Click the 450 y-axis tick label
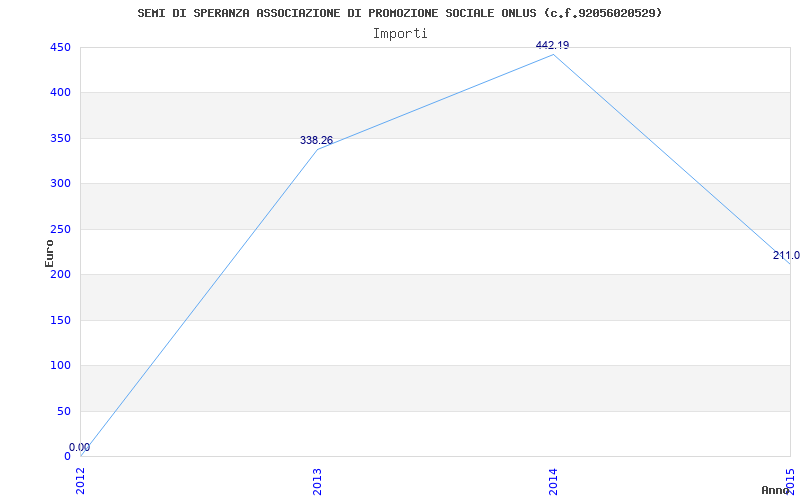 tap(60, 47)
